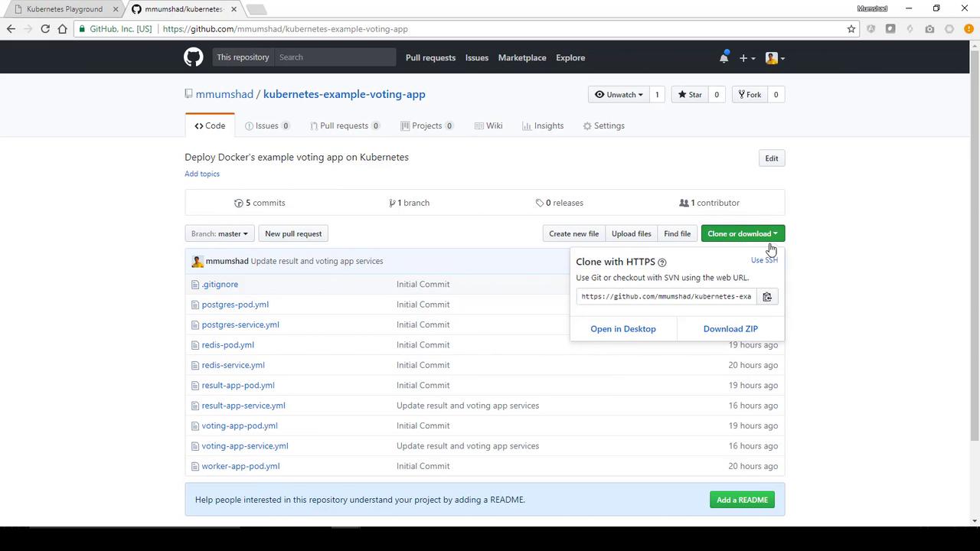980x551 pixels.
Task: Click Edit description button
Action: (771, 158)
